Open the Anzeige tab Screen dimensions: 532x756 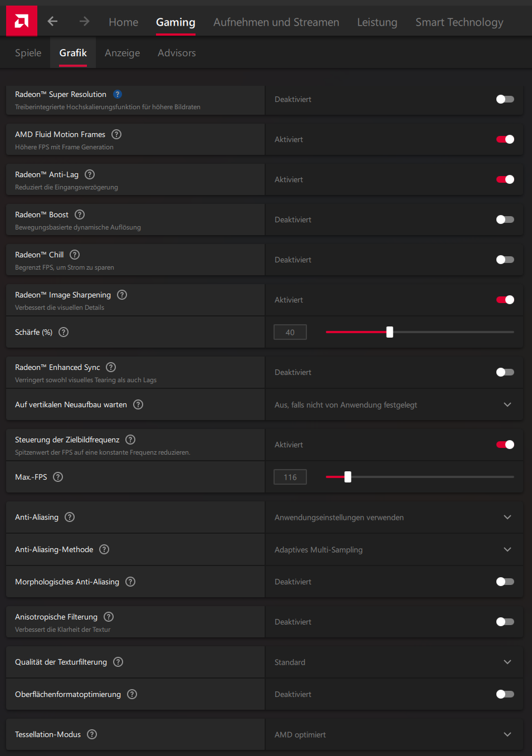tap(122, 52)
